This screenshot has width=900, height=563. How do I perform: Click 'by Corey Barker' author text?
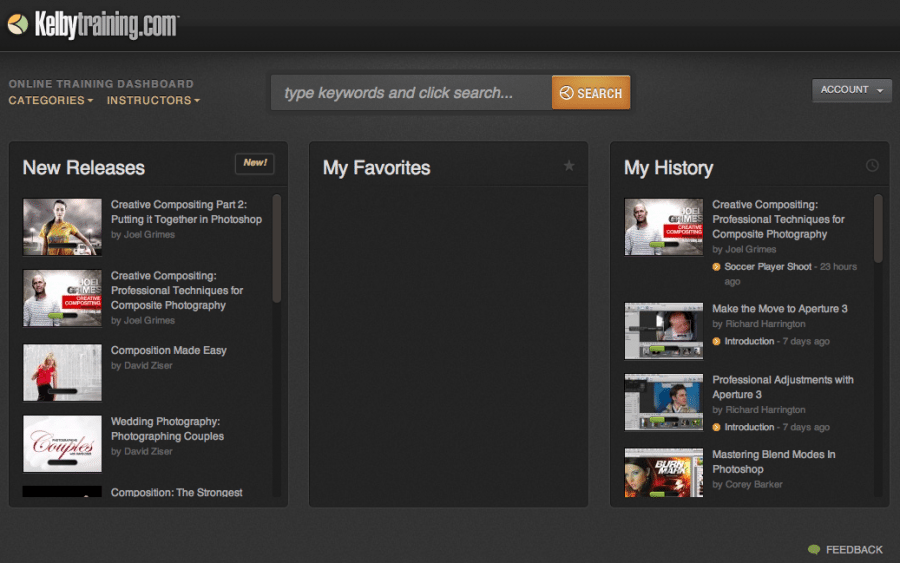(747, 484)
